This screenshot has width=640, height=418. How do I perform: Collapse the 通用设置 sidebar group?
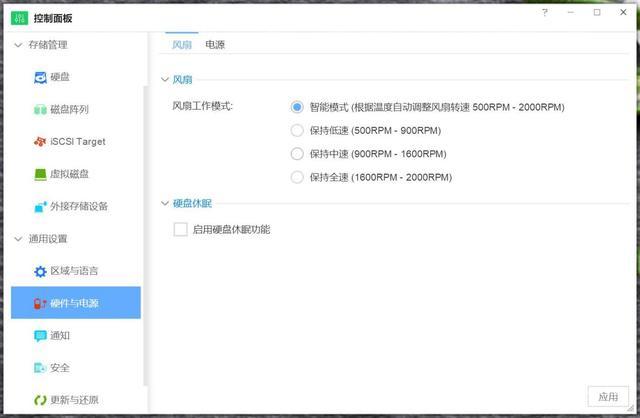[x=18, y=239]
